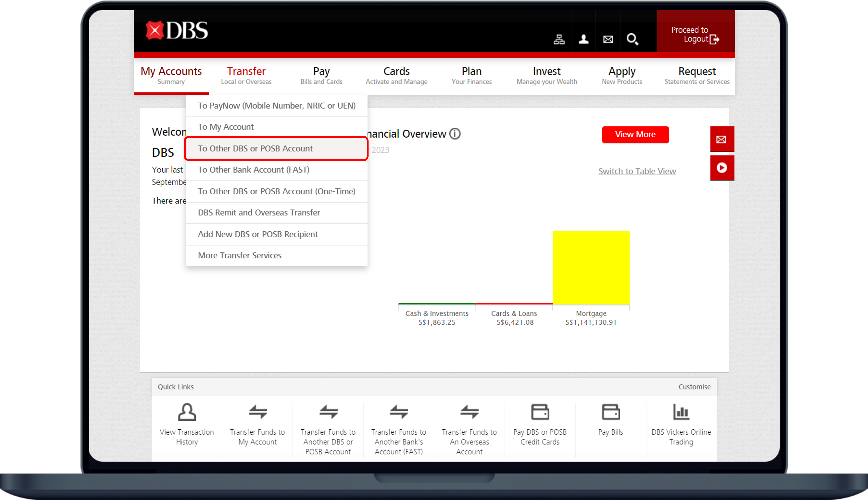Screen dimensions: 868x500
Task: Select To Other Bank Account (FAST)
Action: pyautogui.click(x=253, y=169)
